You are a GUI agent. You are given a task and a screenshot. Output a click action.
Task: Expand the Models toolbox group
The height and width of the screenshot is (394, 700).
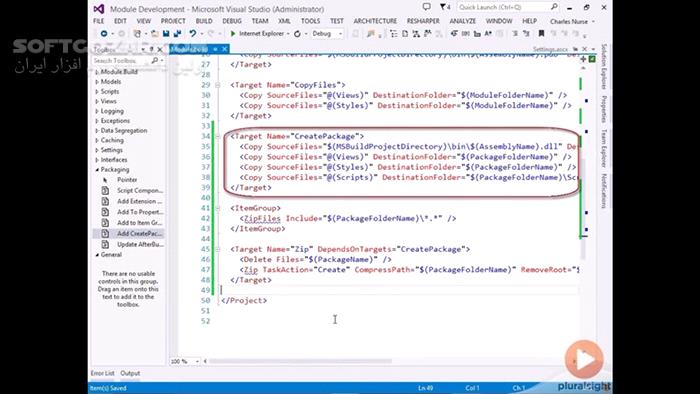pos(97,82)
